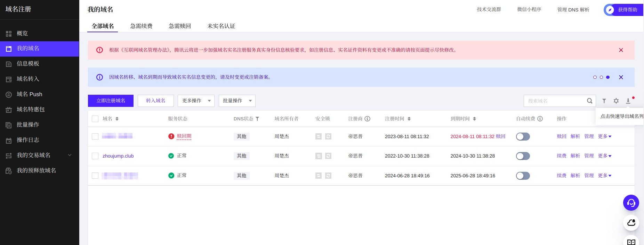This screenshot has height=245, width=644.
Task: Enable auto-renew for zhoujump.club
Action: click(x=523, y=156)
